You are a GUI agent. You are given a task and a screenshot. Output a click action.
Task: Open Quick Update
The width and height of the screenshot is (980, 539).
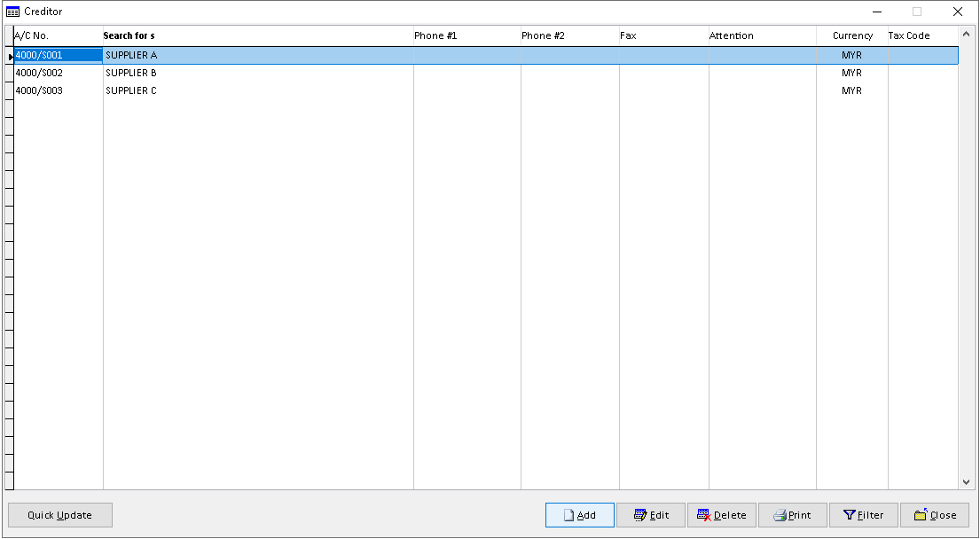point(60,515)
